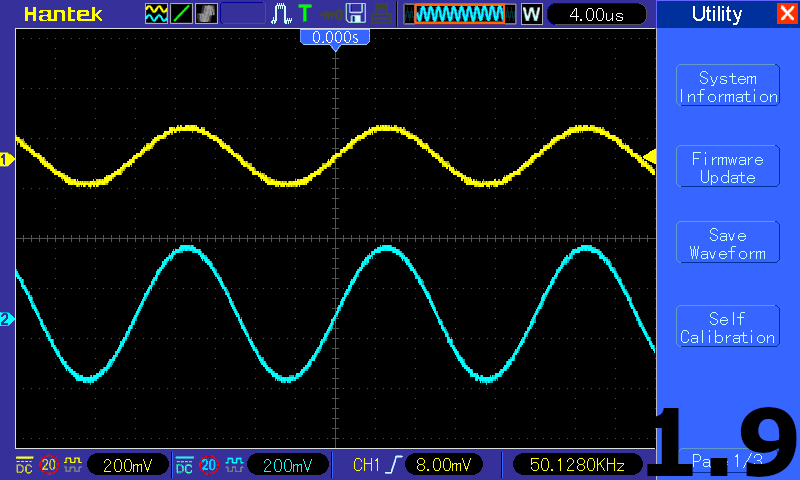This screenshot has height=480, width=800.
Task: Click the green T trigger status icon
Action: pyautogui.click(x=304, y=14)
